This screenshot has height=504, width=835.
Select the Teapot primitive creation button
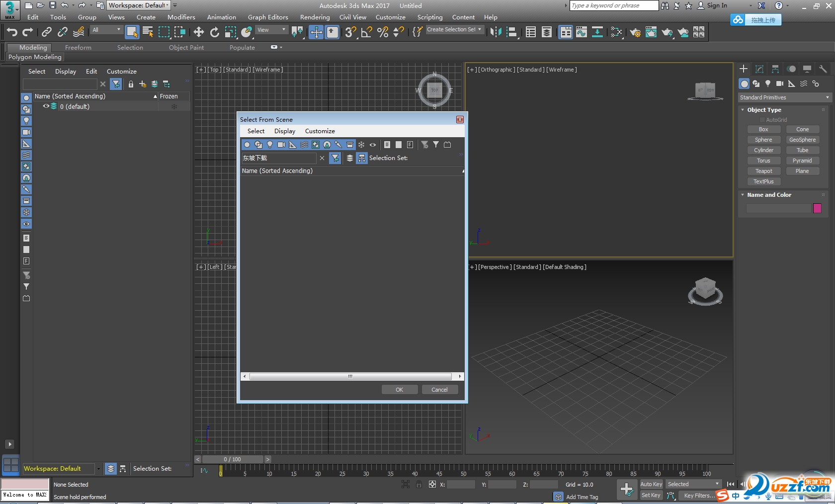tap(764, 170)
